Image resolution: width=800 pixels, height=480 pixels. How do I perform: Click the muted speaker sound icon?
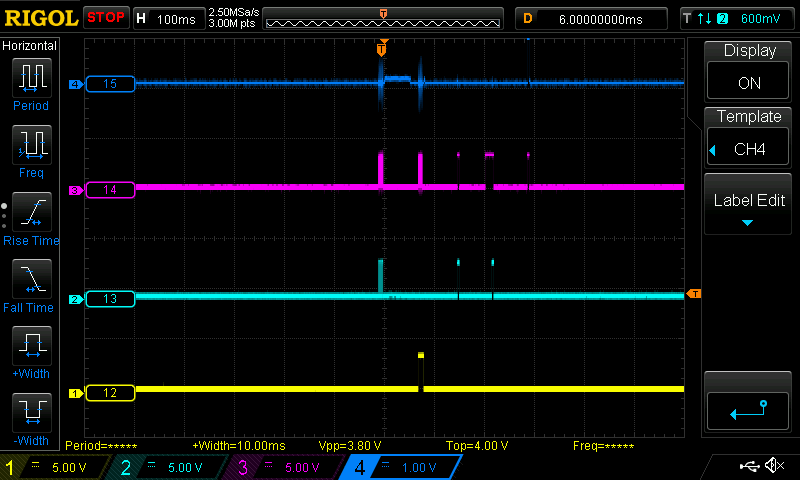pos(774,466)
